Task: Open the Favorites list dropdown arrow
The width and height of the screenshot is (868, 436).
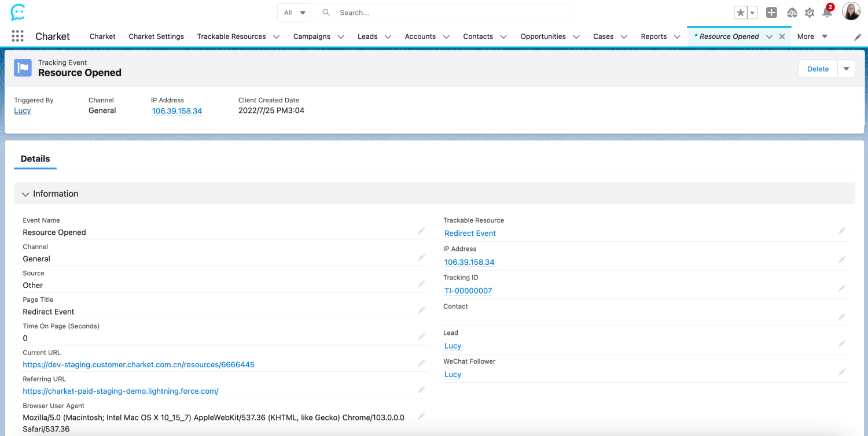Action: [752, 13]
